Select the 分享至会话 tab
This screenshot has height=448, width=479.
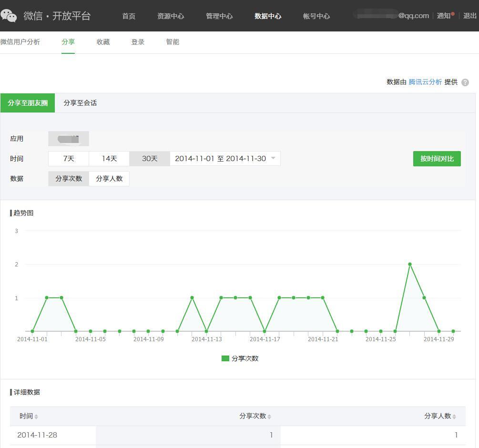coord(80,103)
